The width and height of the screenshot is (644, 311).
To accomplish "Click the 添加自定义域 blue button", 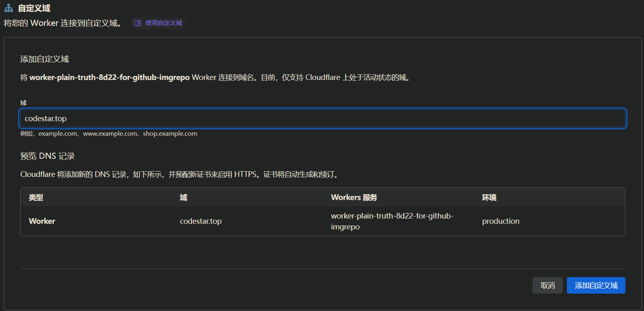I will click(596, 286).
